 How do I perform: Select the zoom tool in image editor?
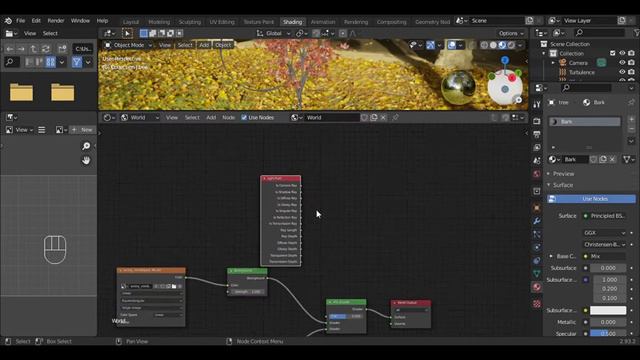(86, 146)
